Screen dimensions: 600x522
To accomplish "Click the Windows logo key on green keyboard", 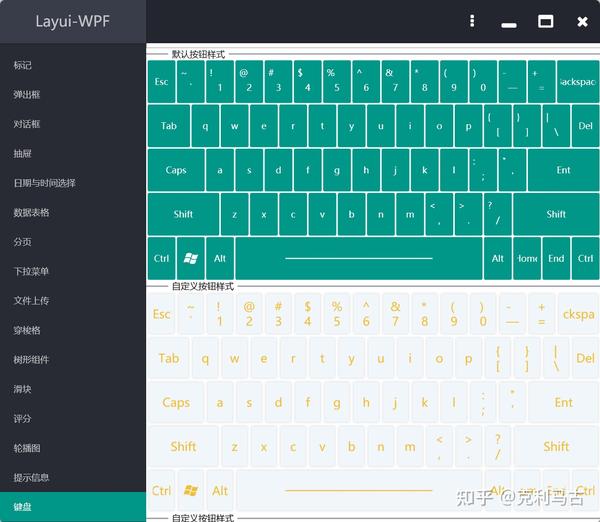I will (x=191, y=258).
